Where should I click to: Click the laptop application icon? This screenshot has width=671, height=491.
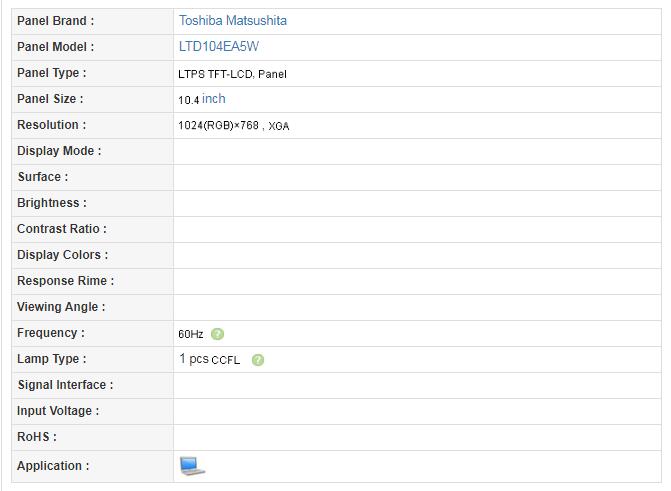192,466
